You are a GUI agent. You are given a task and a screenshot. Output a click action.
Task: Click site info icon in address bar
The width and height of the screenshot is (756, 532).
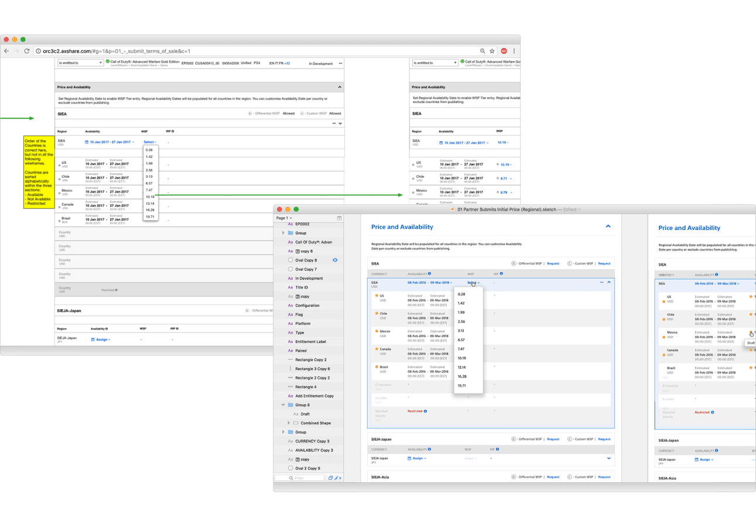coord(39,51)
